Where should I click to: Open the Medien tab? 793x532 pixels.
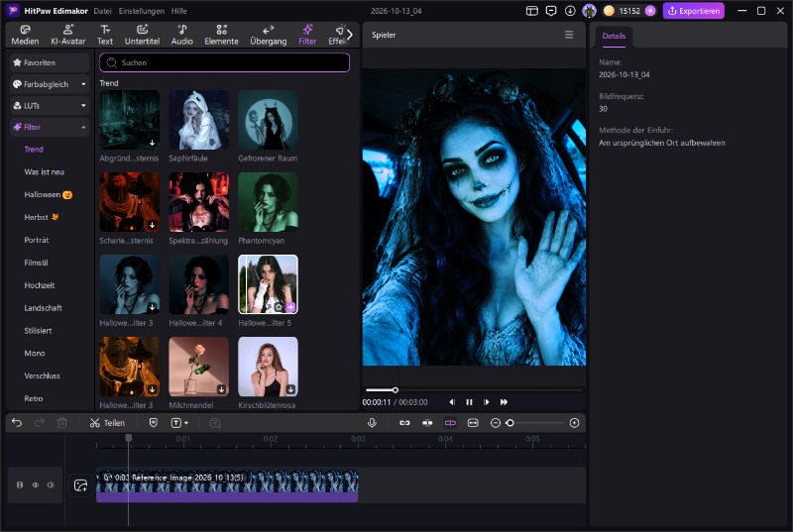point(26,35)
